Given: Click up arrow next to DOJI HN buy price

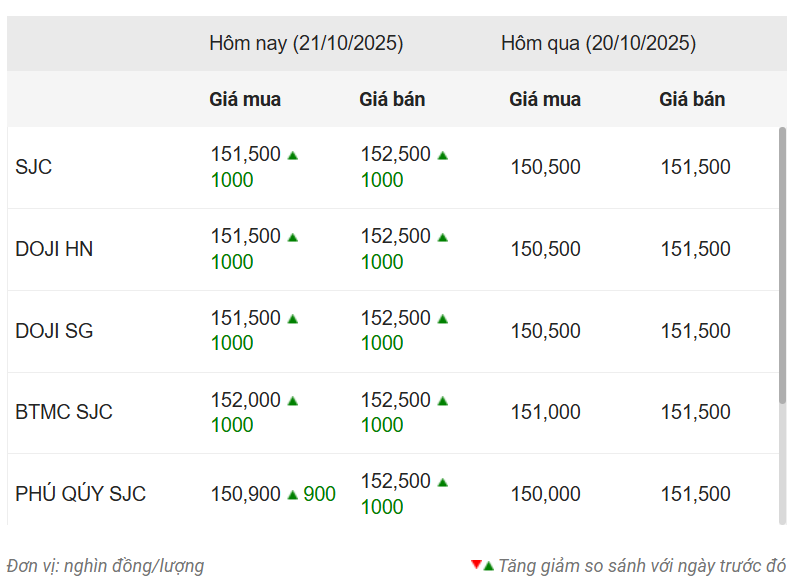Looking at the screenshot, I should point(293,237).
